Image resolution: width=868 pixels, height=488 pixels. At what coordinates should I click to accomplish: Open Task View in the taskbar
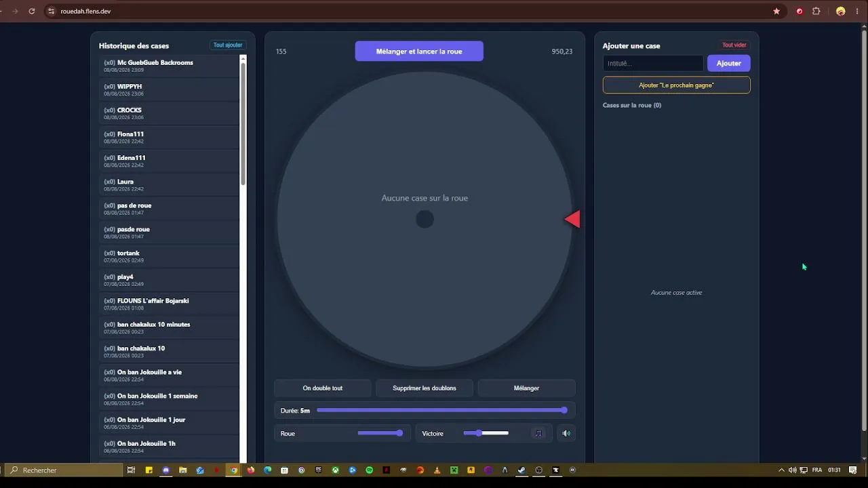(132, 470)
